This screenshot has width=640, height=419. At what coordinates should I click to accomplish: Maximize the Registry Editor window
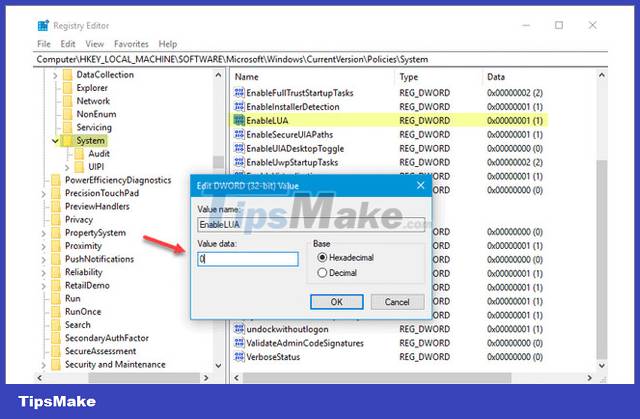click(x=559, y=25)
